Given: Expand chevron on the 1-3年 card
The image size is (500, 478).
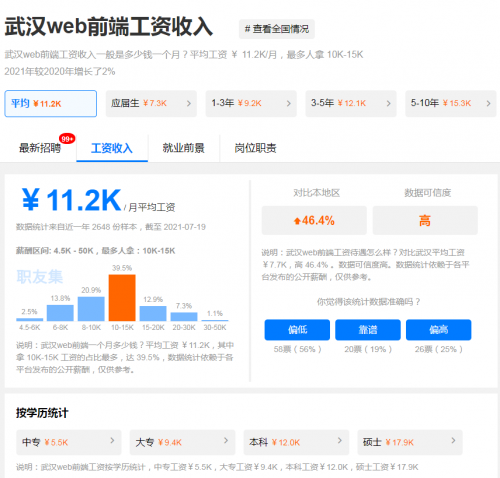Looking at the screenshot, I should pos(289,104).
